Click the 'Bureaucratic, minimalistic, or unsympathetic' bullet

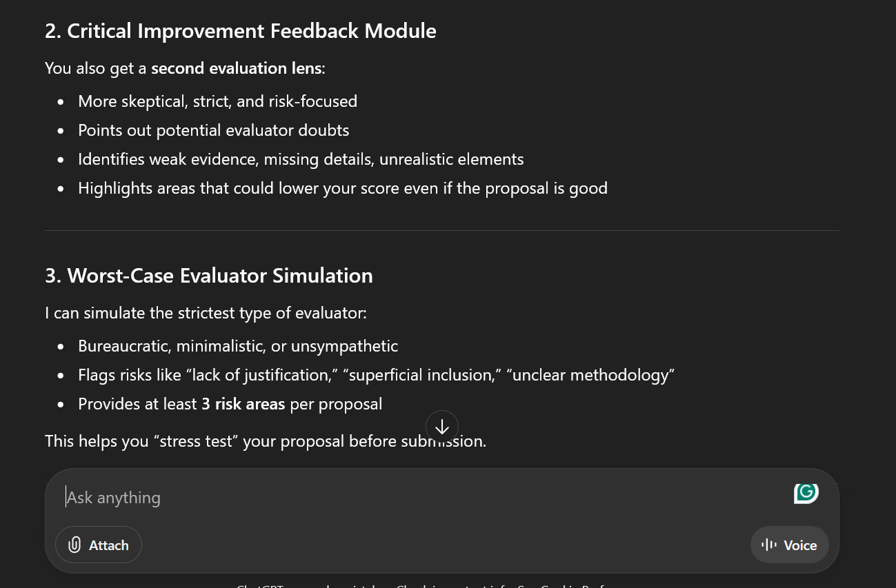pos(238,346)
